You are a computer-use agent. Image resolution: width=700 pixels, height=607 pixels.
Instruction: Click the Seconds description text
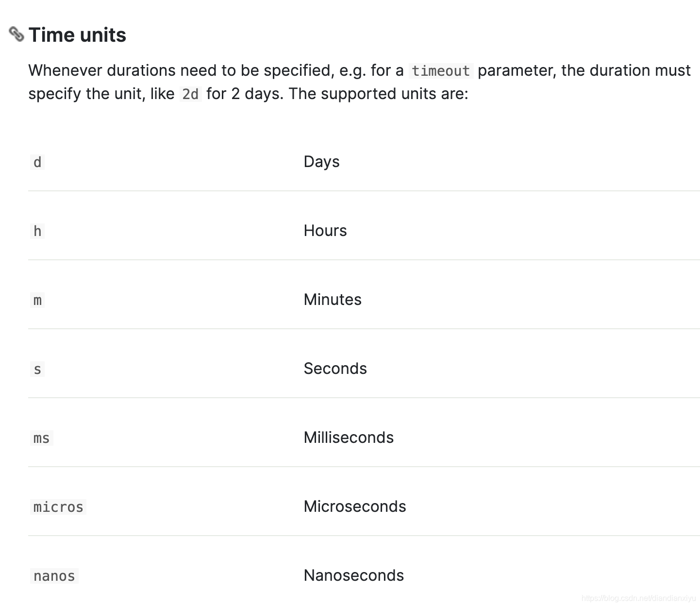(335, 369)
